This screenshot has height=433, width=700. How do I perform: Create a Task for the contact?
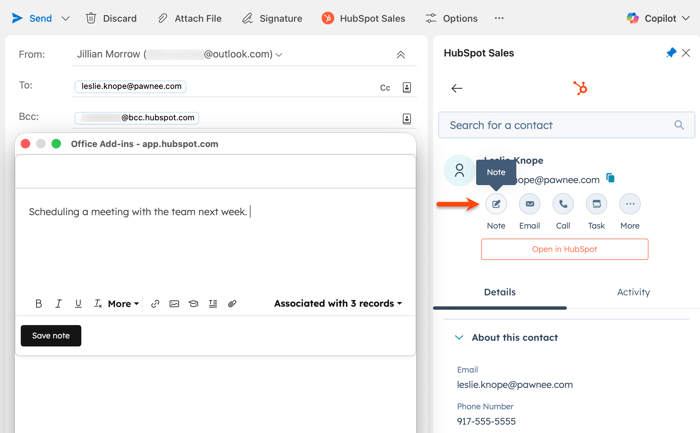[596, 204]
